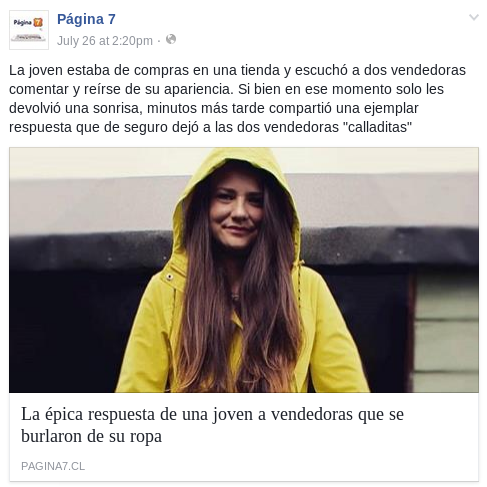Open the July 26 at 2:20pm timestamp
Screen dimensions: 487x487
tap(105, 41)
